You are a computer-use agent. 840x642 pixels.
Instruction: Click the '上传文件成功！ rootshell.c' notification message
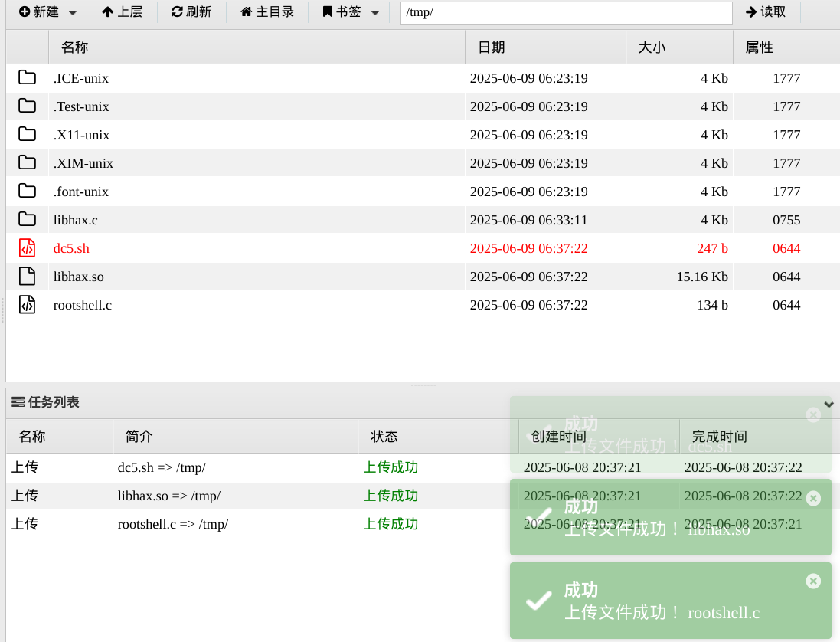click(x=662, y=613)
